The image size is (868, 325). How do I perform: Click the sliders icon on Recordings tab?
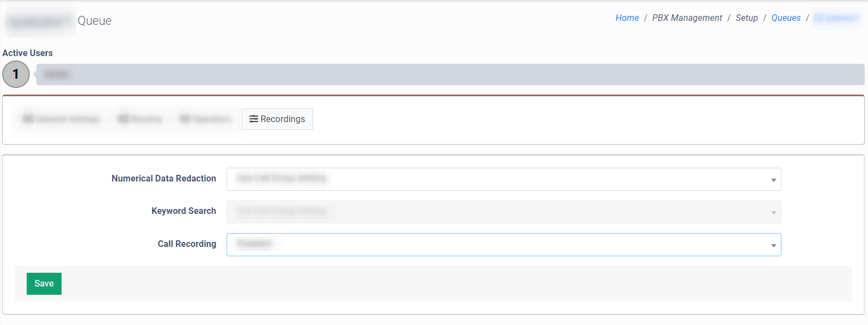coord(254,119)
